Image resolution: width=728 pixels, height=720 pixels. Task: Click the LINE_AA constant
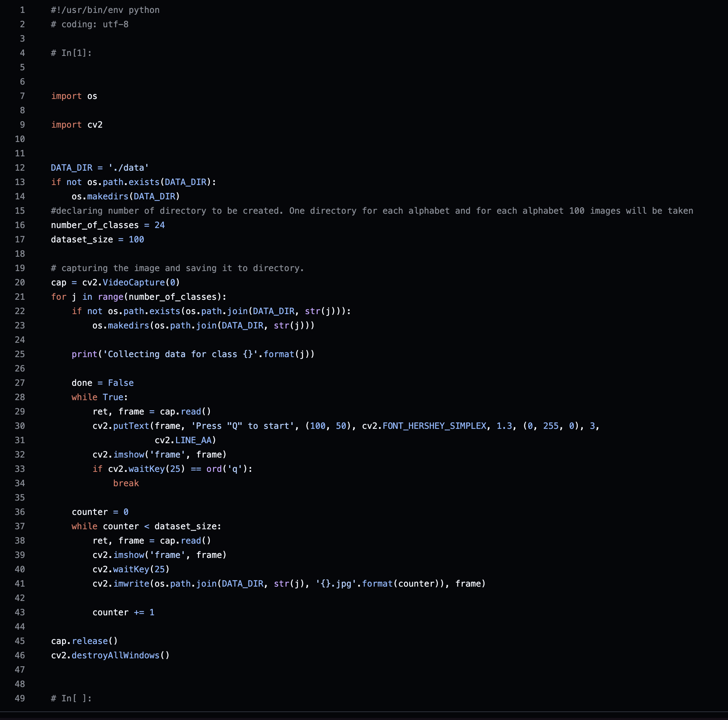[193, 440]
